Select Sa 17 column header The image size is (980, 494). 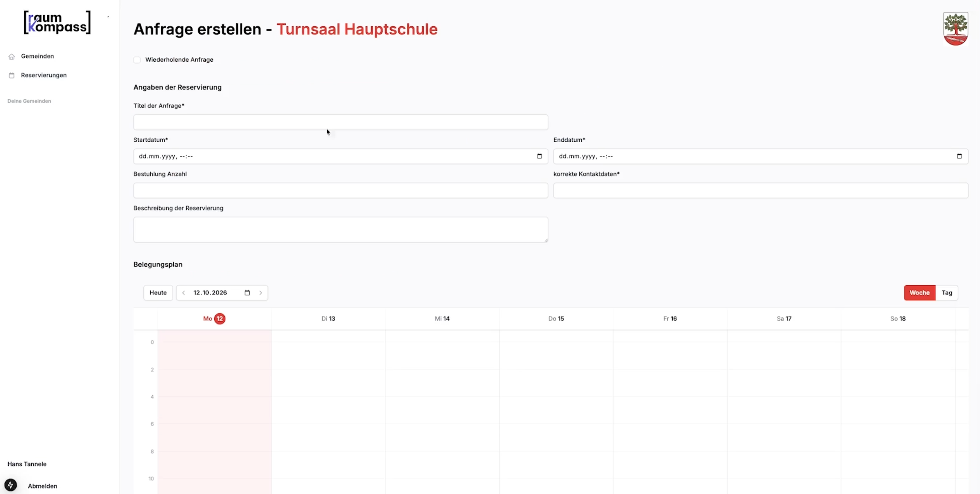(x=784, y=319)
